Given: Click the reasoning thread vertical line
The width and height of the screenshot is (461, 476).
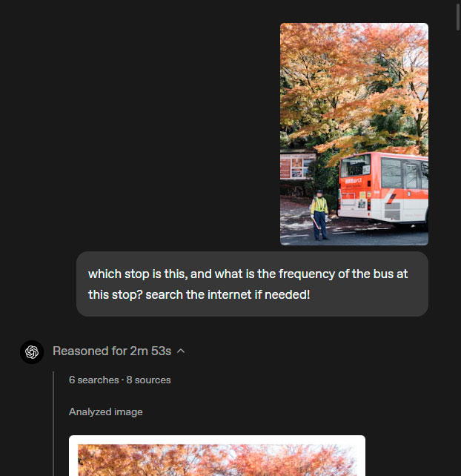Looking at the screenshot, I should tap(53, 423).
